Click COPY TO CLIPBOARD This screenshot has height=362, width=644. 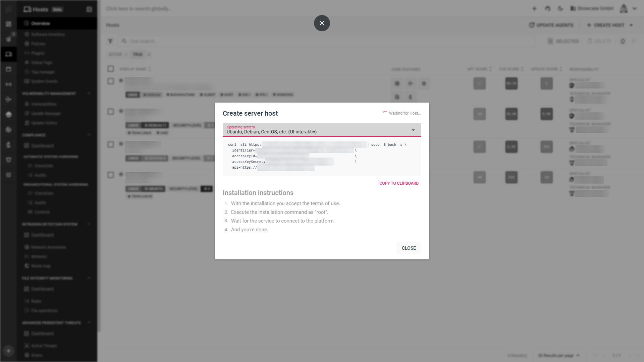click(399, 183)
